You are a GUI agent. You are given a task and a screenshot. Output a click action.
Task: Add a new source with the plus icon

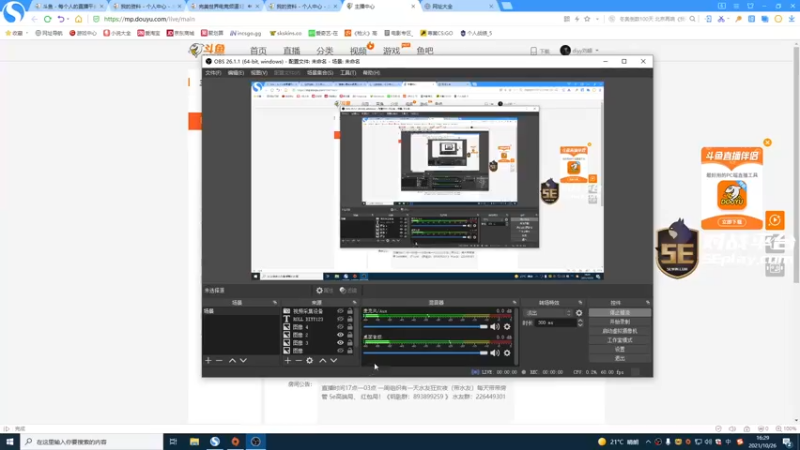click(x=288, y=361)
